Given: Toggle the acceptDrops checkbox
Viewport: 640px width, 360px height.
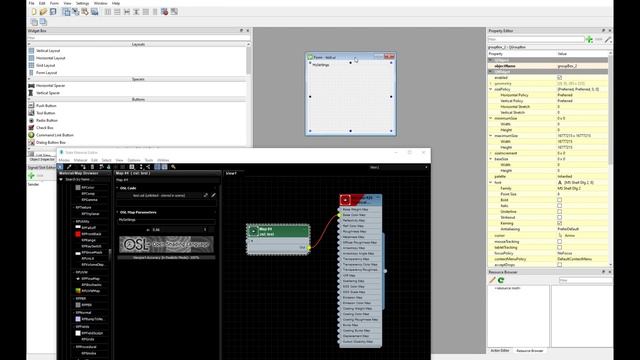Looking at the screenshot, I should 560,265.
